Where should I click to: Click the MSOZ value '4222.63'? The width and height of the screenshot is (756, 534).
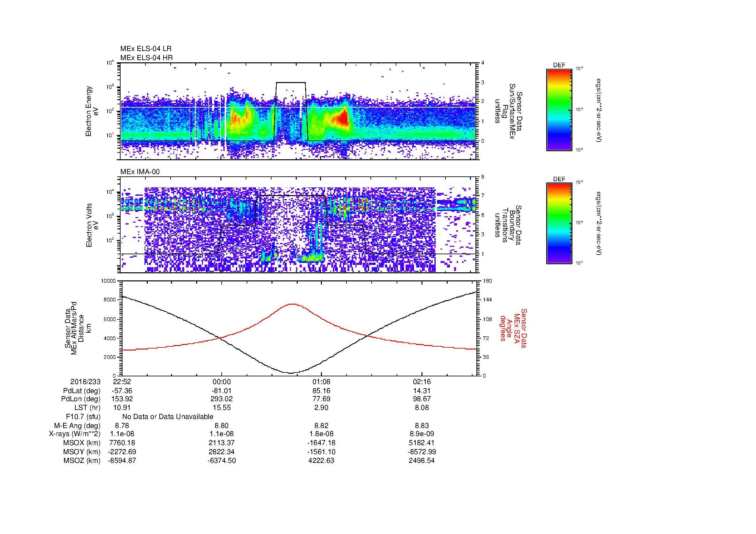coord(321,461)
